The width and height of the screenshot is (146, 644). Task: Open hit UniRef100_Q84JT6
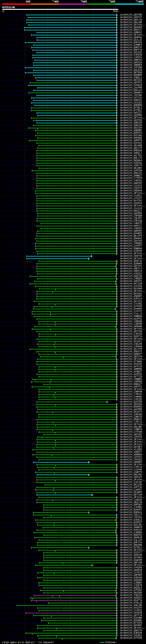(x=131, y=20)
